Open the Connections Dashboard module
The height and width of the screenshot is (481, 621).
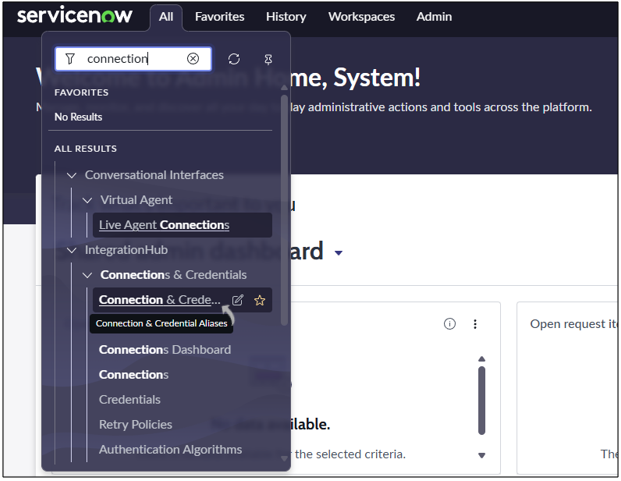[x=164, y=350]
